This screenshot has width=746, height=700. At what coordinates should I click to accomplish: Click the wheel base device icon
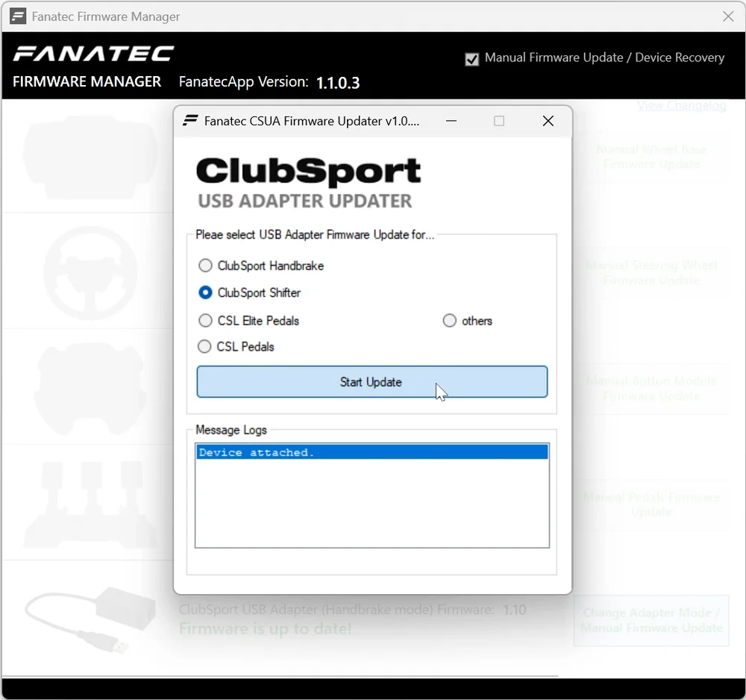[x=90, y=157]
